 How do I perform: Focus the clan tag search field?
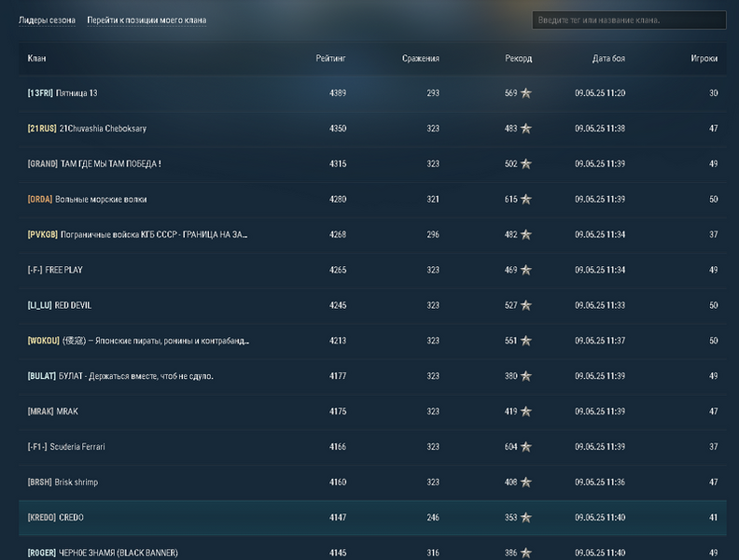[x=629, y=21]
